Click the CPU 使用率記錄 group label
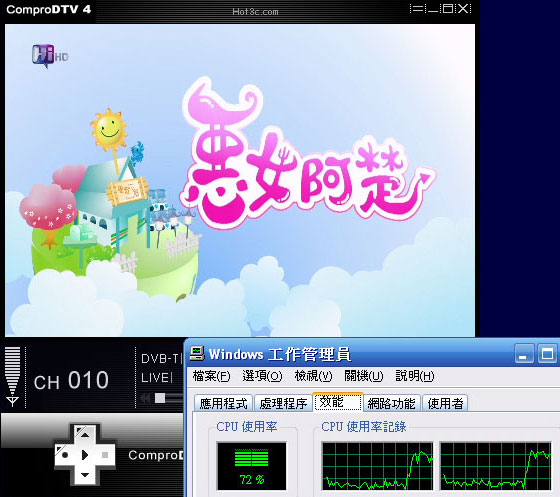Image resolution: width=560 pixels, height=497 pixels. (x=364, y=427)
